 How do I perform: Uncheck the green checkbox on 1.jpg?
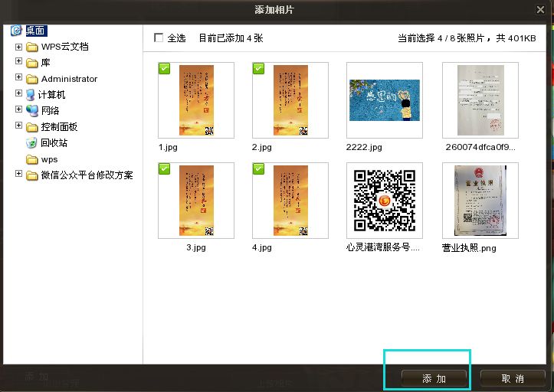pyautogui.click(x=164, y=68)
